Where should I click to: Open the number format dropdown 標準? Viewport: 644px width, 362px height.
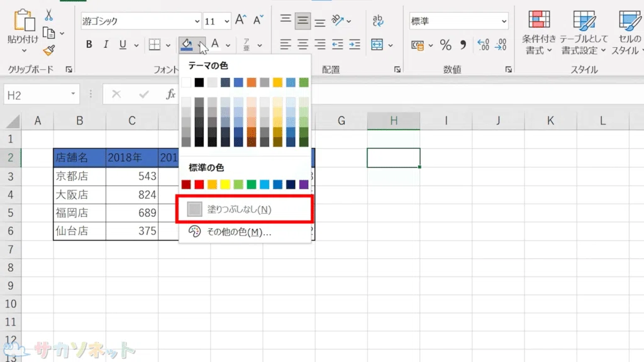[x=504, y=21]
